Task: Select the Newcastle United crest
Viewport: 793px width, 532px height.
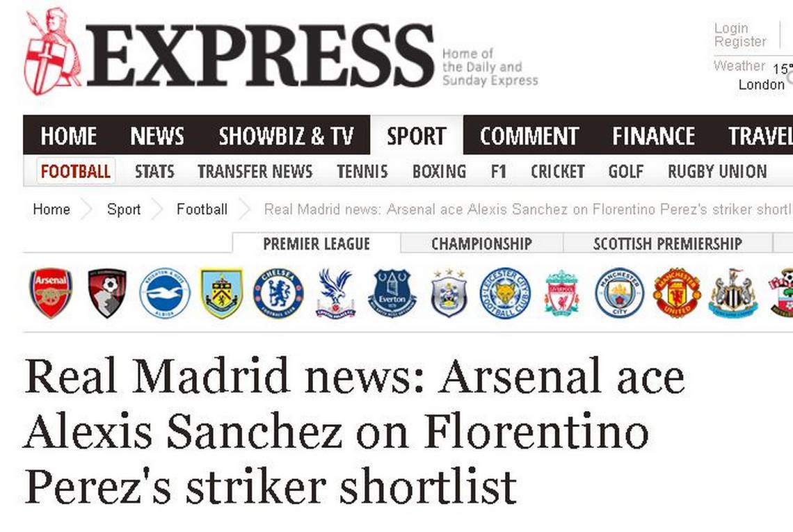Action: pyautogui.click(x=732, y=293)
